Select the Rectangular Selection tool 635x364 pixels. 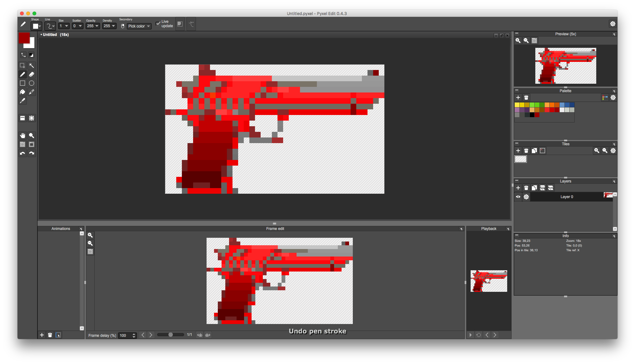(22, 66)
